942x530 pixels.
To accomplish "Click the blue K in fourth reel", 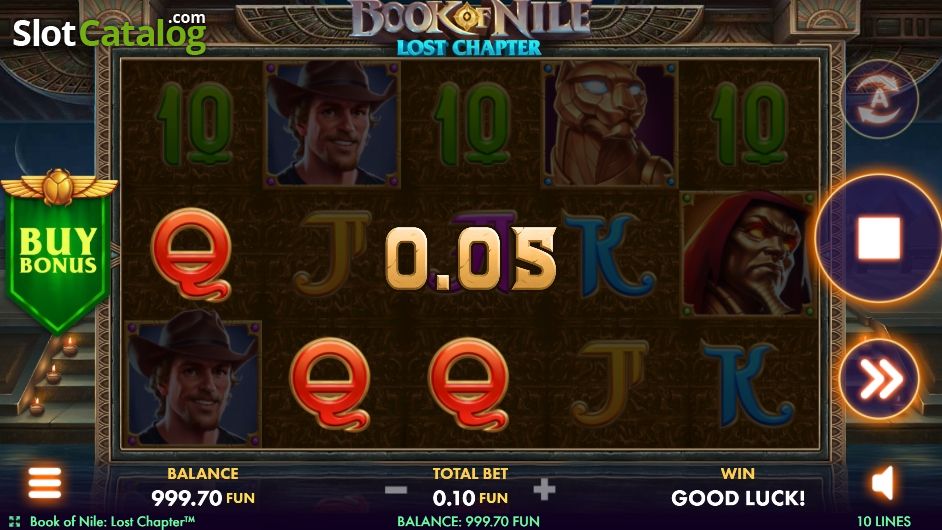I will click(x=609, y=255).
